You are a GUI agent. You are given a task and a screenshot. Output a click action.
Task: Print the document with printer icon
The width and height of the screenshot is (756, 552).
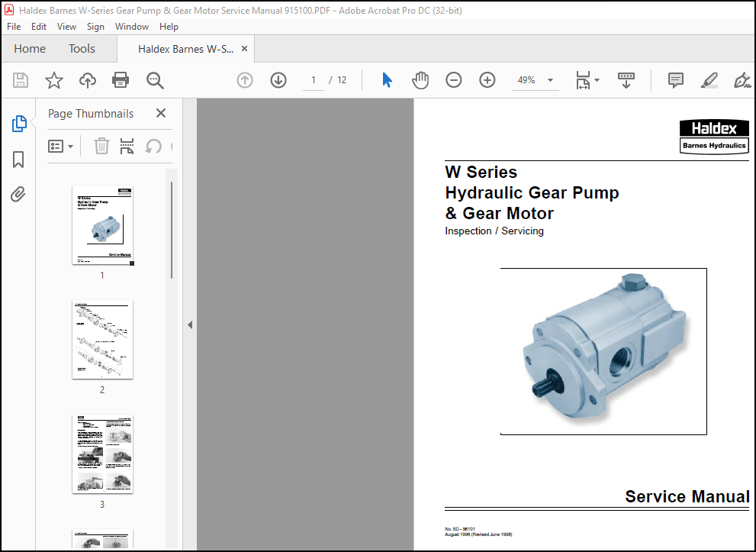pyautogui.click(x=120, y=80)
